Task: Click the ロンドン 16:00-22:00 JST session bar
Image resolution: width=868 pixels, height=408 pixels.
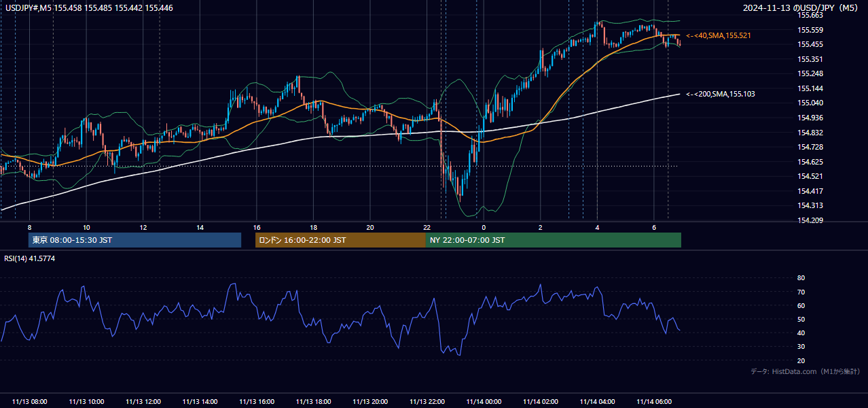Action: pyautogui.click(x=340, y=240)
